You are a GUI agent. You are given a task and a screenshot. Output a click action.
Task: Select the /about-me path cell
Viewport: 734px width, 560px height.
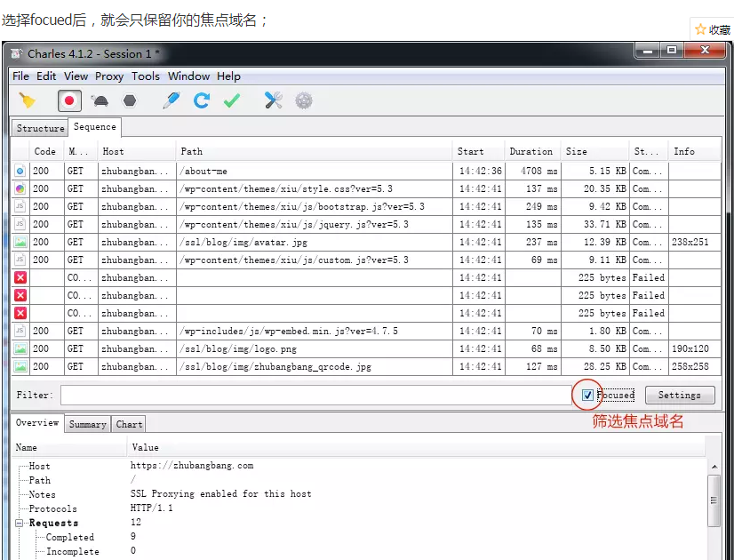pos(314,171)
